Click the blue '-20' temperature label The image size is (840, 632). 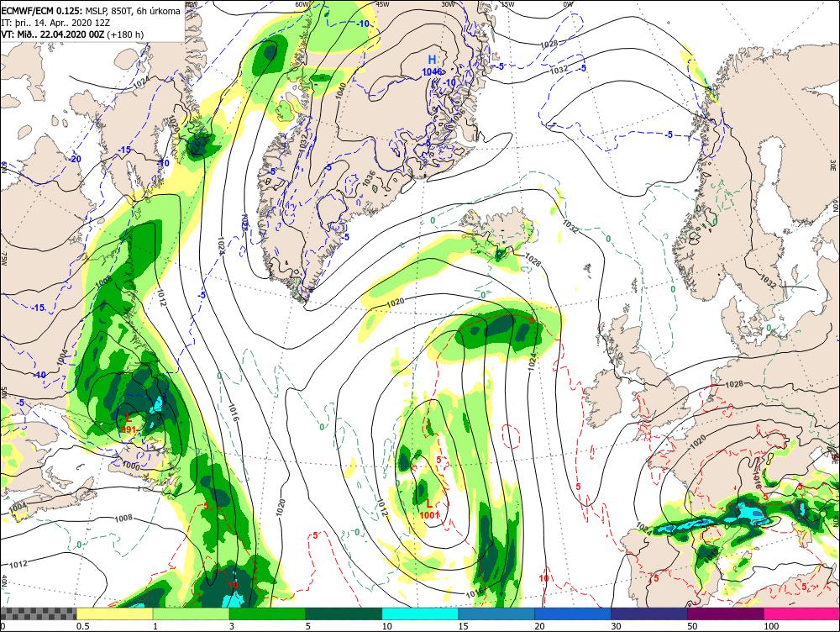click(75, 159)
